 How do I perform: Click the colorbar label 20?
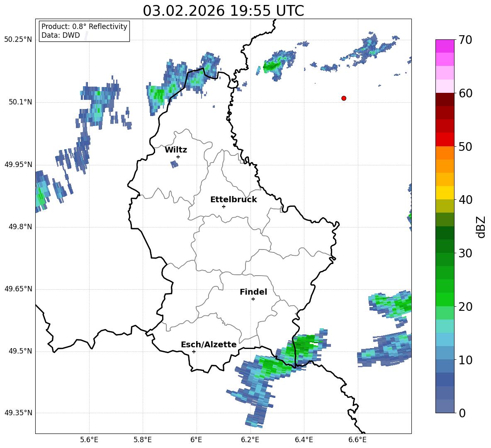tap(465, 307)
